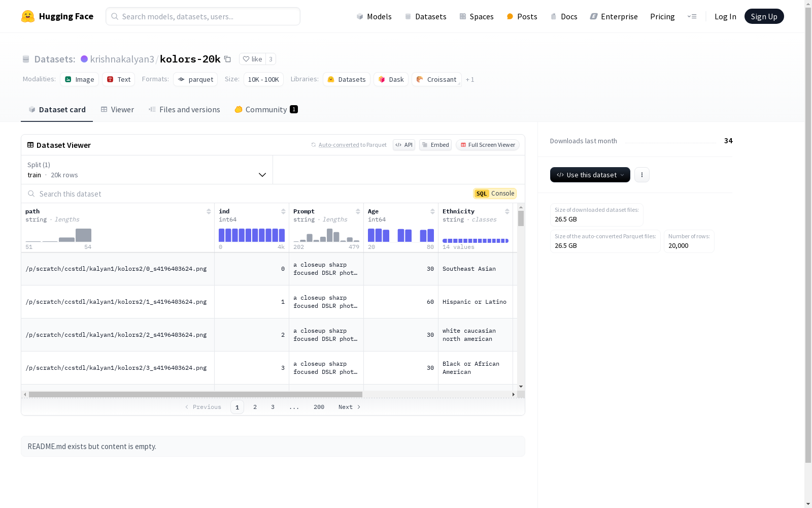812x508 pixels.
Task: Go to Posts in the navigation
Action: point(522,16)
